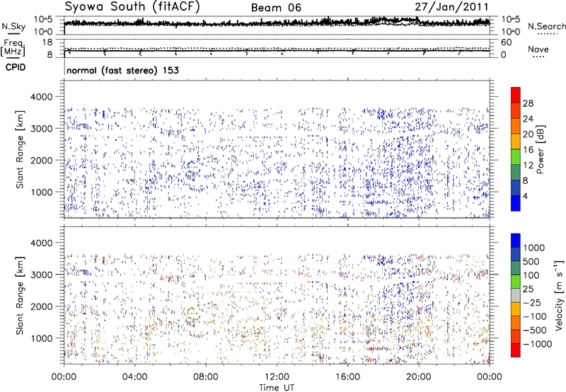The height and width of the screenshot is (392, 566).
Task: Click the 'CPID' row label
Action: [x=16, y=67]
